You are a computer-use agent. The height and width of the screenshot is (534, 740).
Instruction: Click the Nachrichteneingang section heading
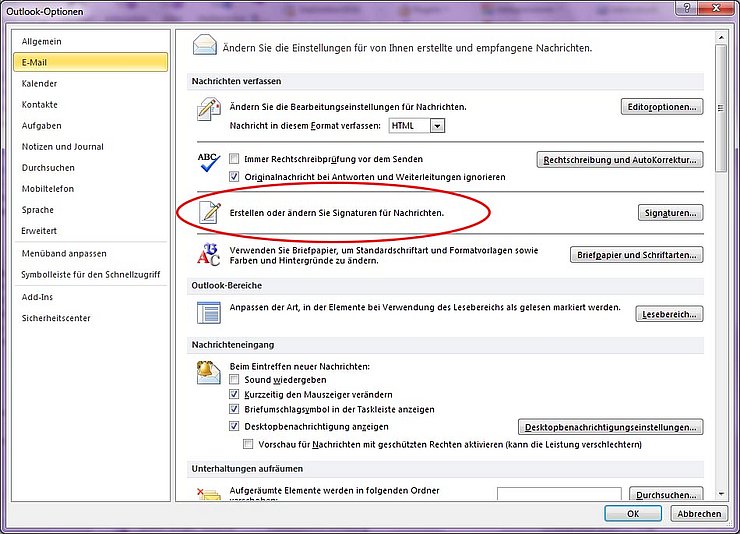click(233, 345)
